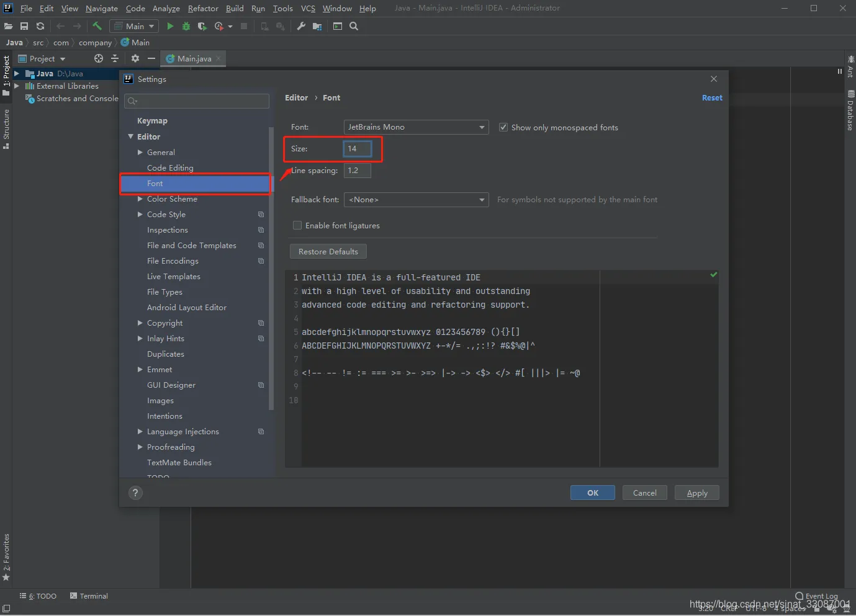Open the File menu
Image resolution: width=856 pixels, height=616 pixels.
tap(26, 8)
